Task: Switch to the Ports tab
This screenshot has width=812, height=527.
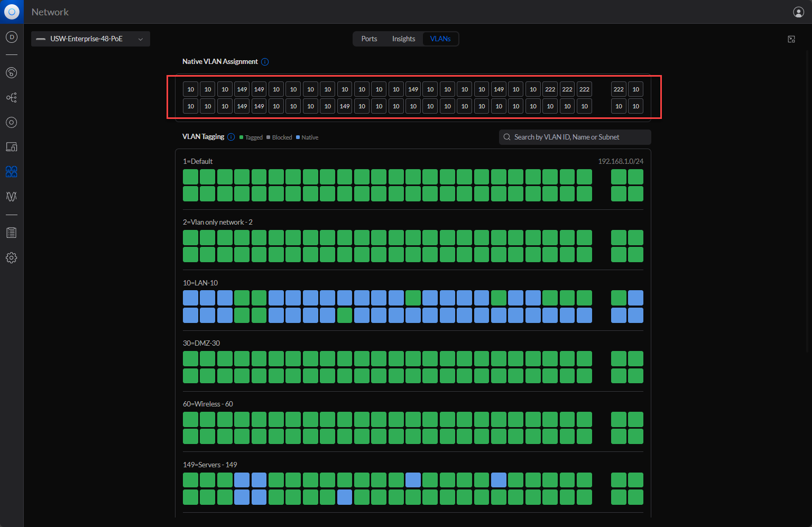Action: click(x=369, y=39)
